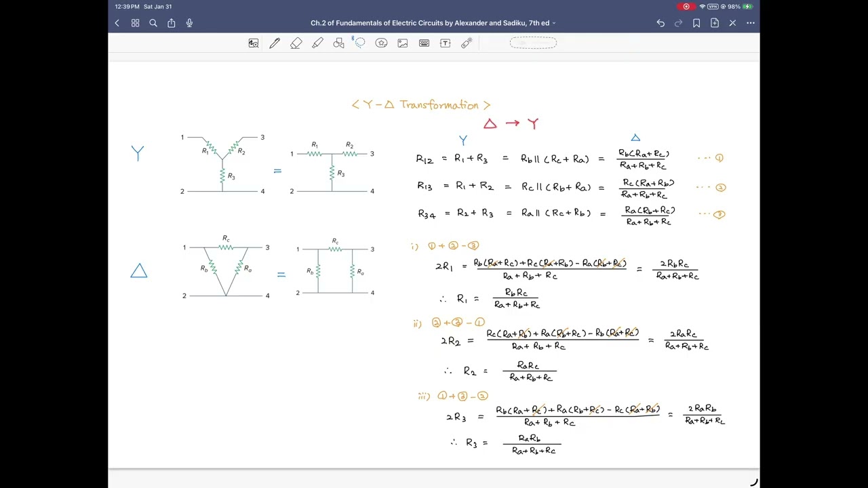
Task: Insert an image with the photo tool
Action: click(x=403, y=43)
